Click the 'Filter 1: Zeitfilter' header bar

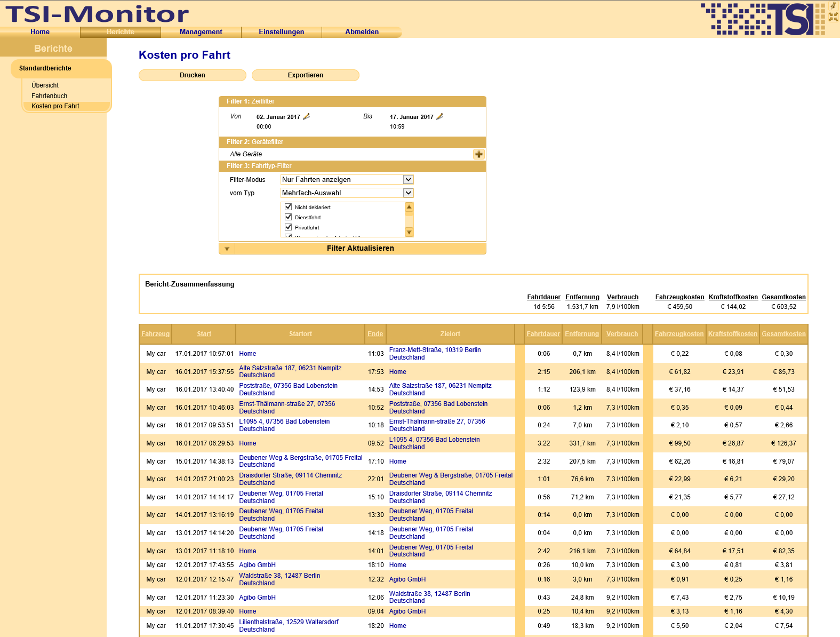click(353, 101)
